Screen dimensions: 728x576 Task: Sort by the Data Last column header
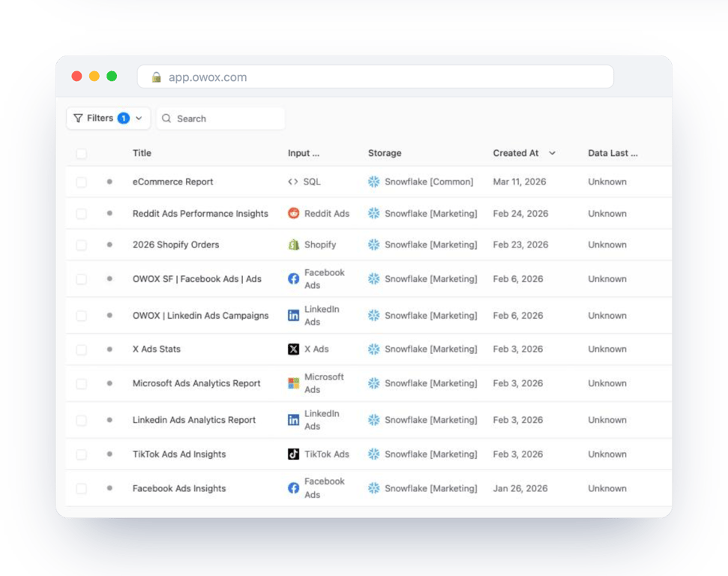(613, 153)
